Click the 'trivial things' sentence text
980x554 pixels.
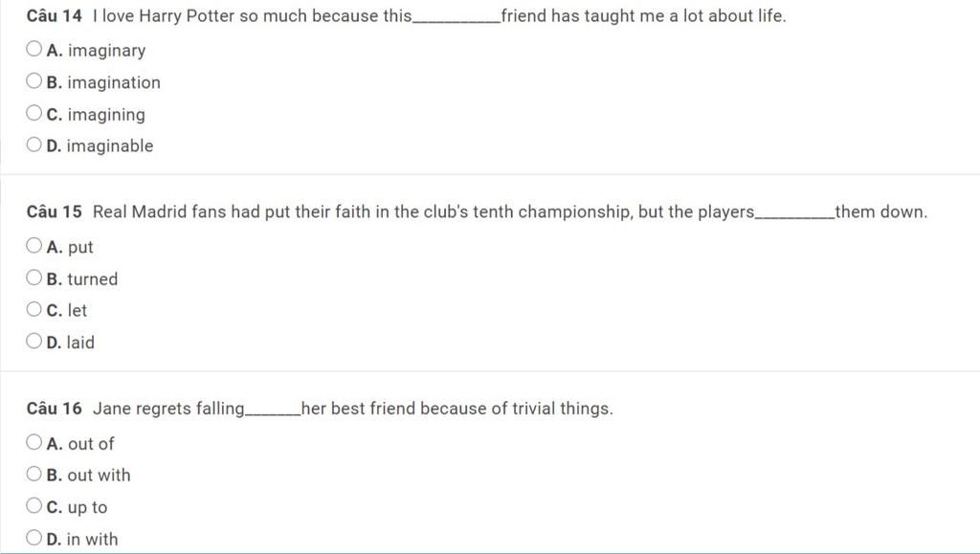(x=457, y=409)
